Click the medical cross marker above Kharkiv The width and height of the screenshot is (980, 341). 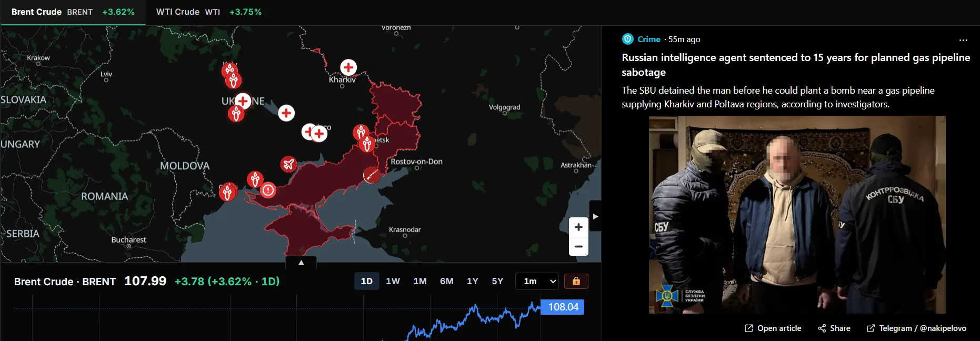(348, 67)
